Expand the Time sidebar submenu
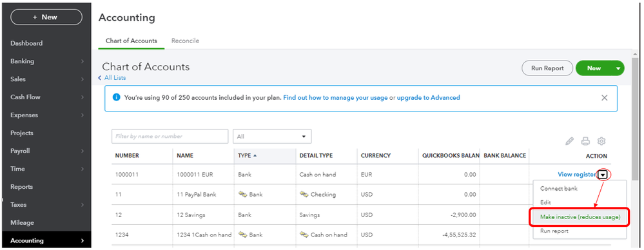644x250 pixels. click(83, 169)
